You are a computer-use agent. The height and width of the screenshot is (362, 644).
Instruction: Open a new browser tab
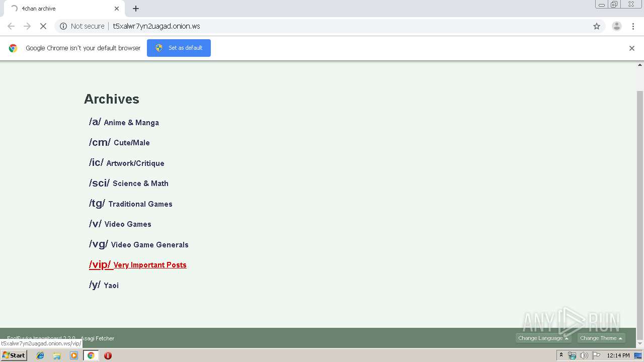136,9
